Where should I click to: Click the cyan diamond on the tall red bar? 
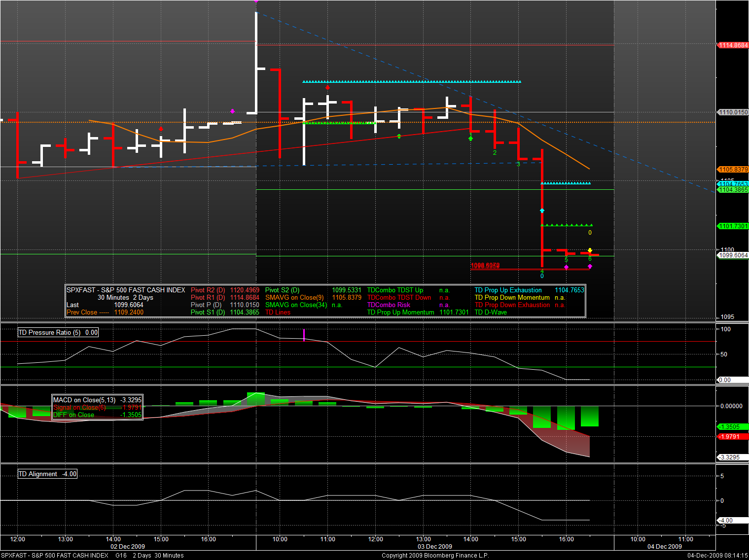(x=542, y=211)
